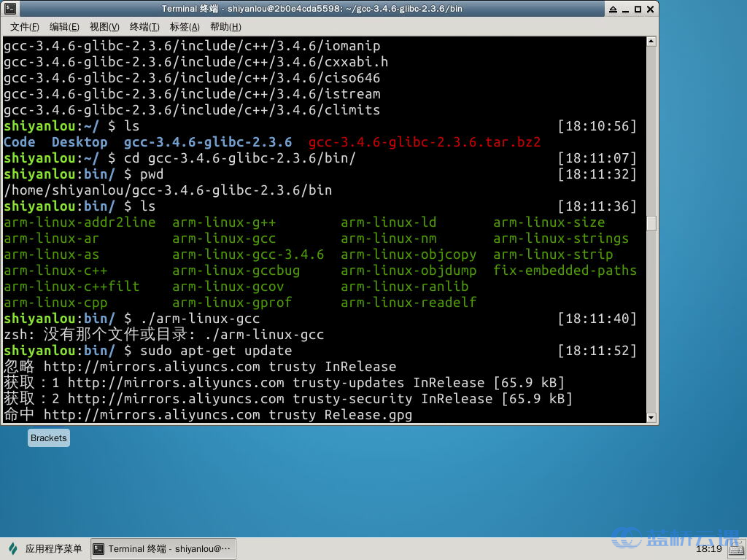747x560 pixels.
Task: Maximize the Terminal window
Action: tap(636, 9)
